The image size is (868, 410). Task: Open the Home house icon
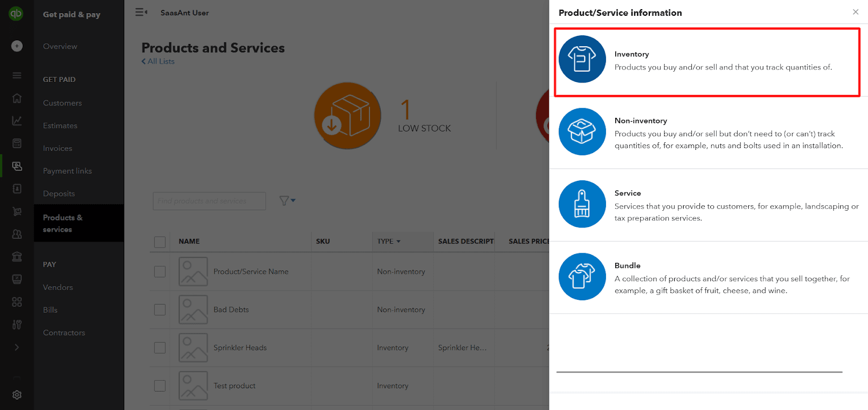coord(17,98)
